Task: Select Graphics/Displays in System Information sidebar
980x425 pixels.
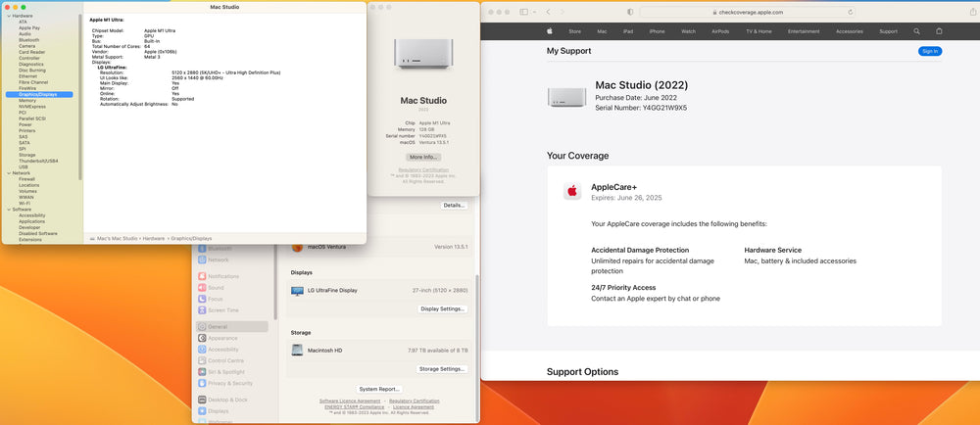Action: tap(39, 94)
